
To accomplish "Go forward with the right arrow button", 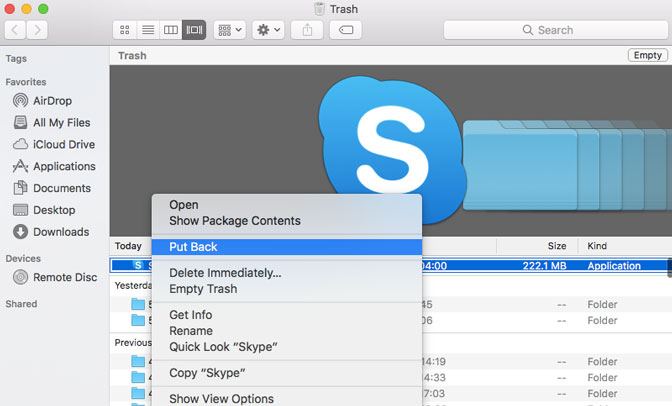I will pos(37,30).
